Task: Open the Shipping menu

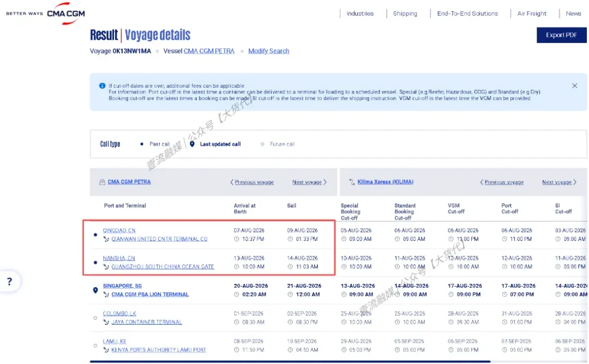Action: 405,14
